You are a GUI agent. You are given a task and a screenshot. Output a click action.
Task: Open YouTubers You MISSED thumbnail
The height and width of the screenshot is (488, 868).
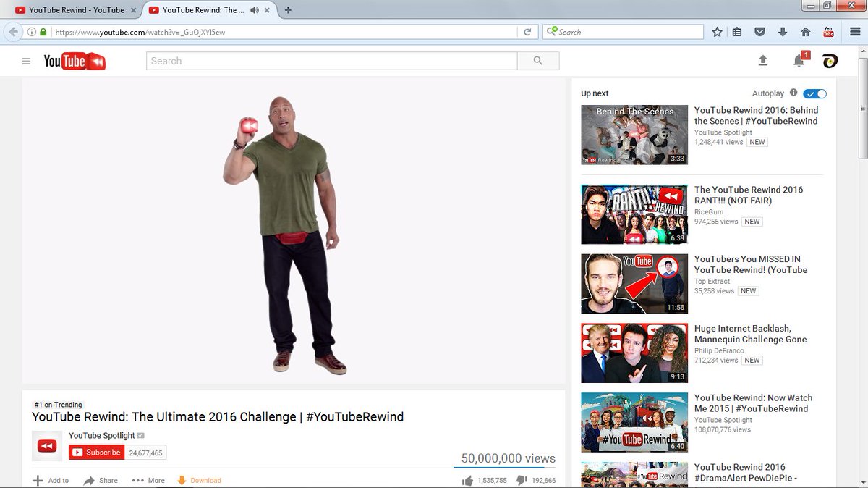(634, 284)
